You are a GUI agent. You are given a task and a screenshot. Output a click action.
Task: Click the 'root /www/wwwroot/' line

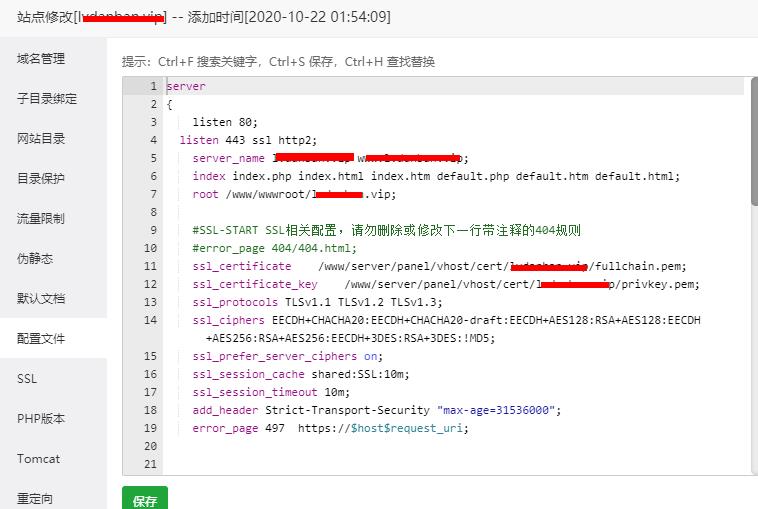click(x=294, y=194)
